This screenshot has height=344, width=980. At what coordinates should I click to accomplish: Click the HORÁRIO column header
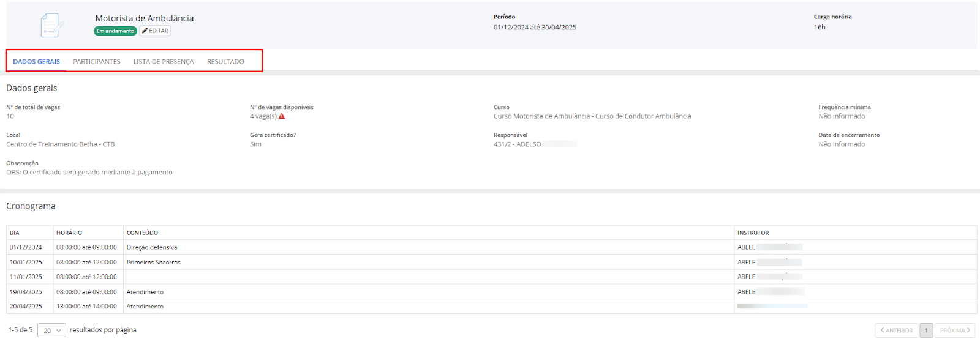tap(69, 233)
